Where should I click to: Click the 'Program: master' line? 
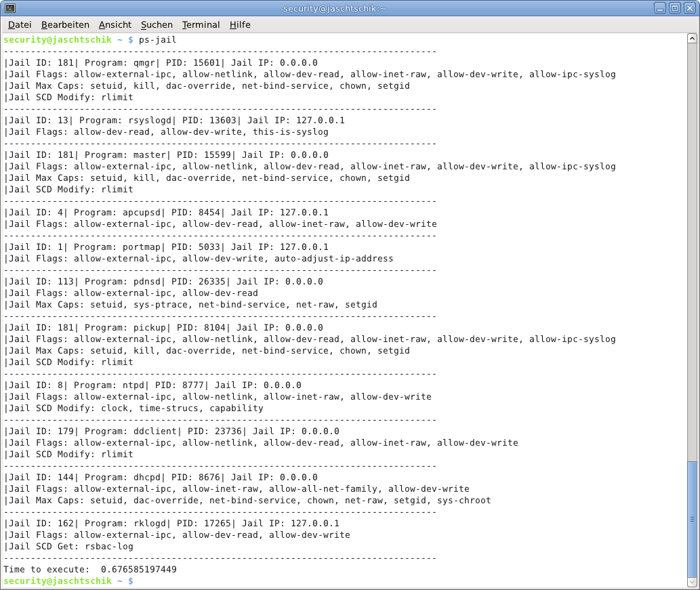tap(167, 155)
